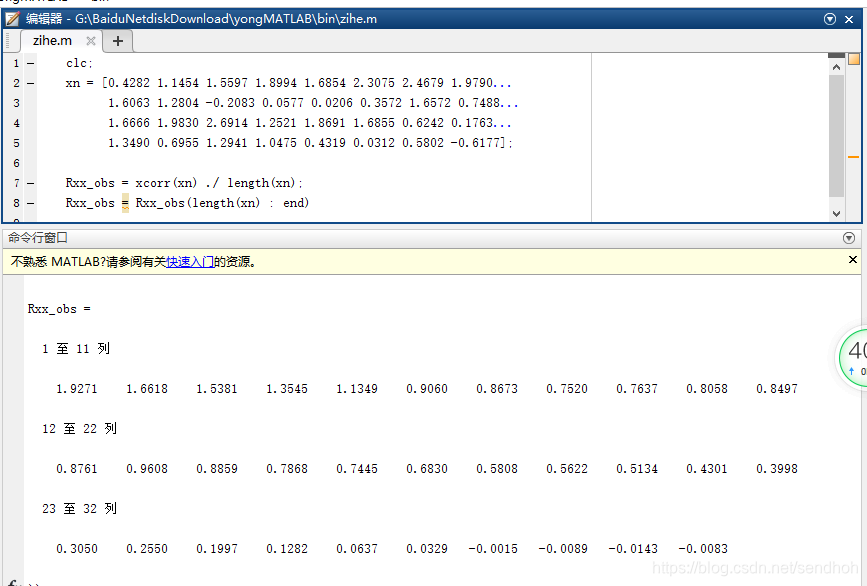Set breakpoint at line 7 dash
The height and width of the screenshot is (586, 867).
tap(30, 184)
